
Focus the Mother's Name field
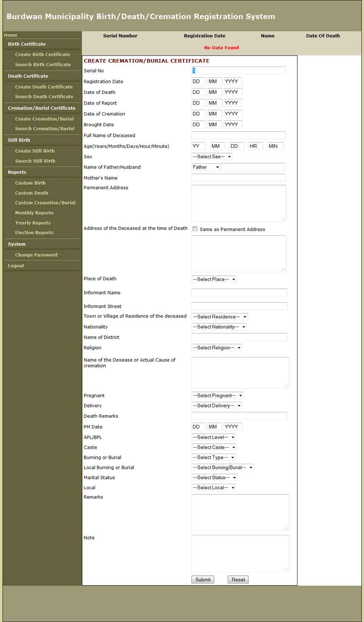[238, 178]
